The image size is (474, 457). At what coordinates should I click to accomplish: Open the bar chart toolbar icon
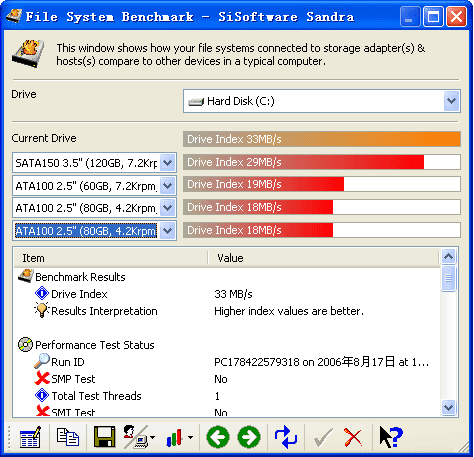pos(175,437)
